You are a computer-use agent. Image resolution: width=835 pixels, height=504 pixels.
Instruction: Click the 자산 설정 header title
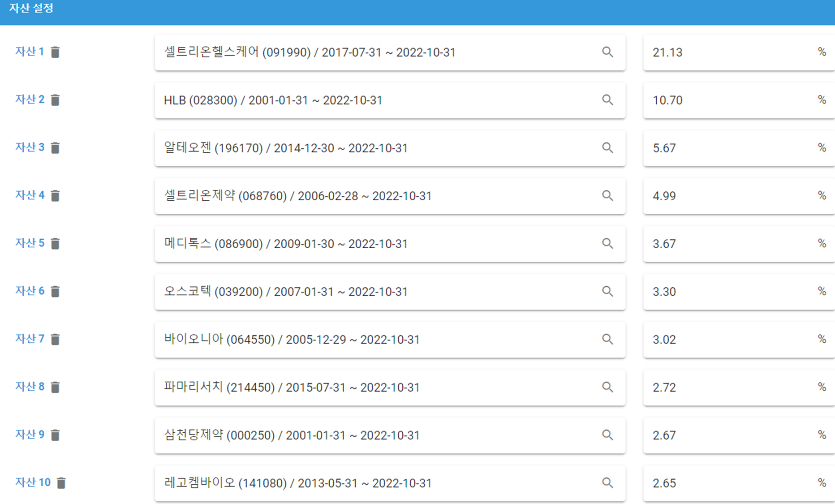click(x=31, y=8)
